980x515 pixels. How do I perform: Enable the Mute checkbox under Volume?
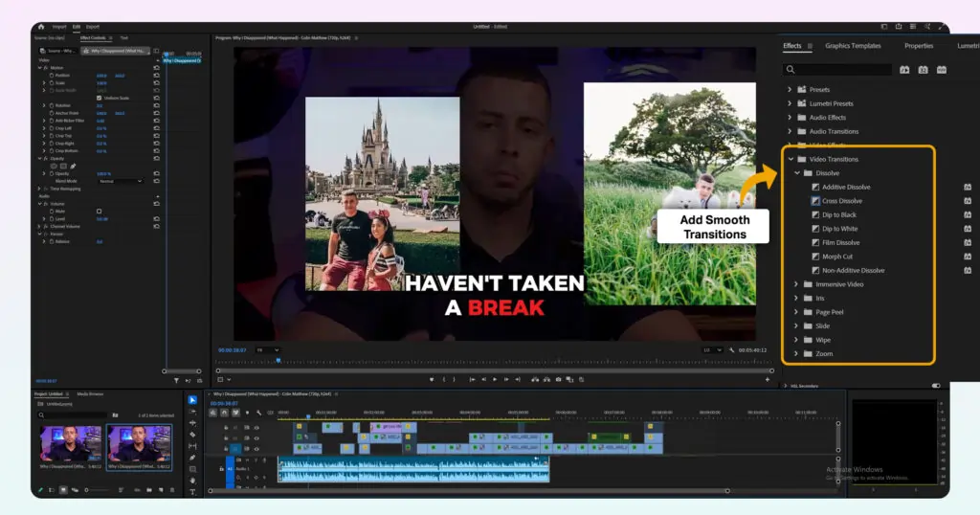click(99, 211)
